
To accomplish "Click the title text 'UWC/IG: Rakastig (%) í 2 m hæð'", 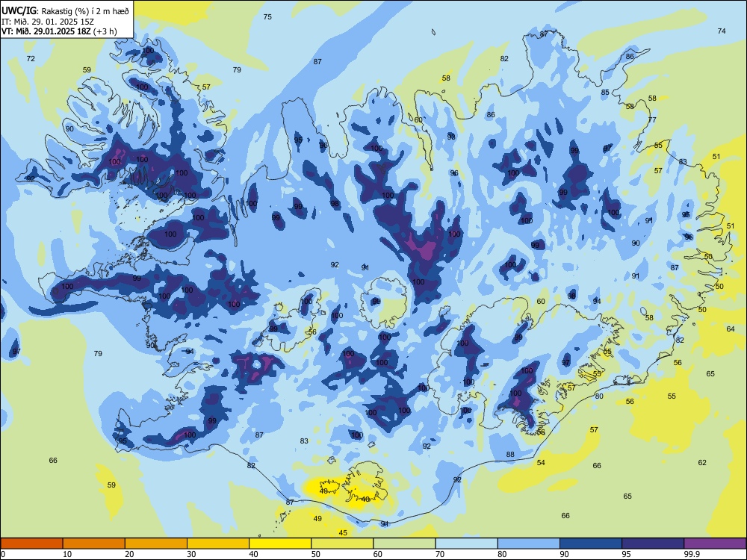I will 65,11.
